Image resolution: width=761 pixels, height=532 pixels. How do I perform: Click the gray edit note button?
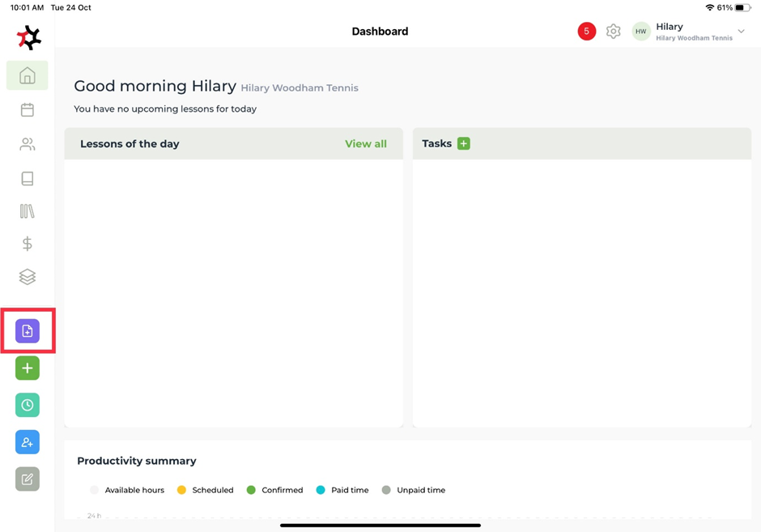point(28,479)
